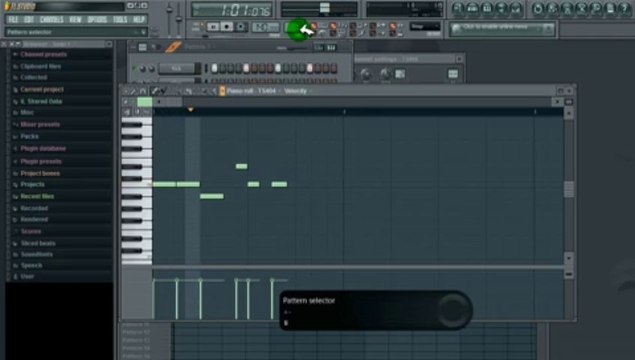
Task: Toggle Kick step 1 in step sequencer
Action: click(x=214, y=68)
